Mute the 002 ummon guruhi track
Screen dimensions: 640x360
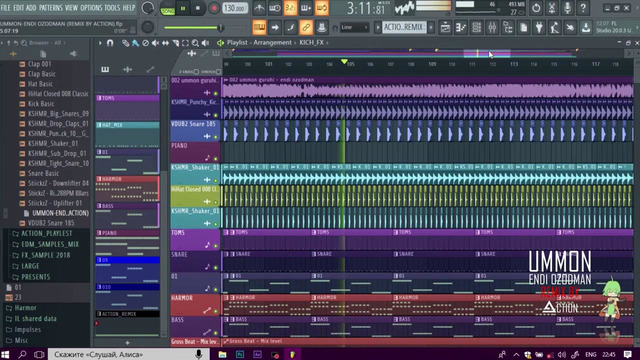pos(216,93)
